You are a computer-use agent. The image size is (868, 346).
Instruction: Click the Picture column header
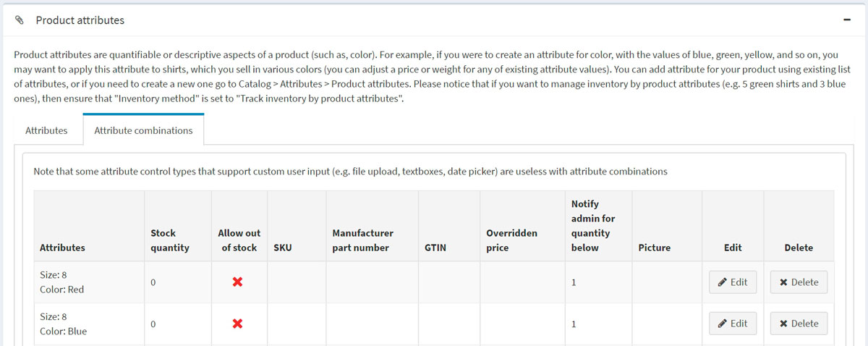pos(655,248)
